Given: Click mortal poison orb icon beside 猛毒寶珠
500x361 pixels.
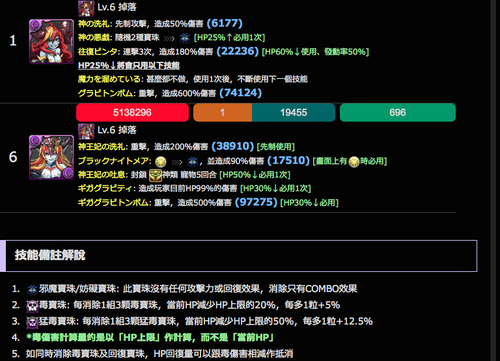Looking at the screenshot, I should (32, 322).
